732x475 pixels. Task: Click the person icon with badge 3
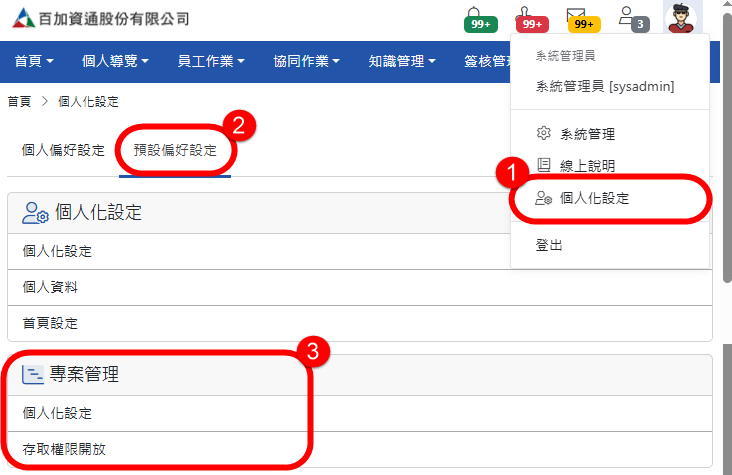(x=628, y=17)
